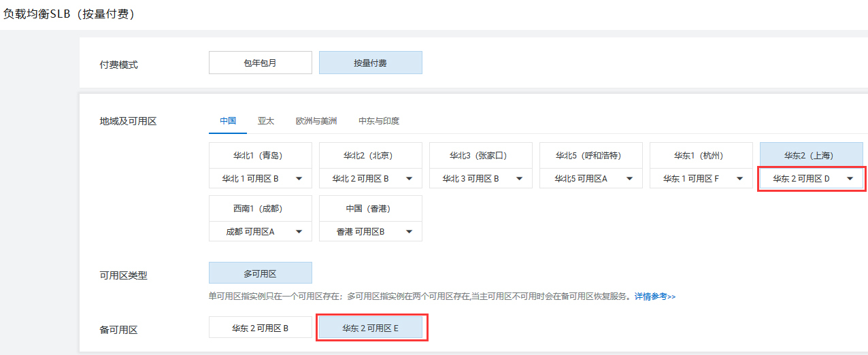Expand 华东 1 可用区 F zone dropdown
The image size is (868, 355).
pyautogui.click(x=701, y=179)
